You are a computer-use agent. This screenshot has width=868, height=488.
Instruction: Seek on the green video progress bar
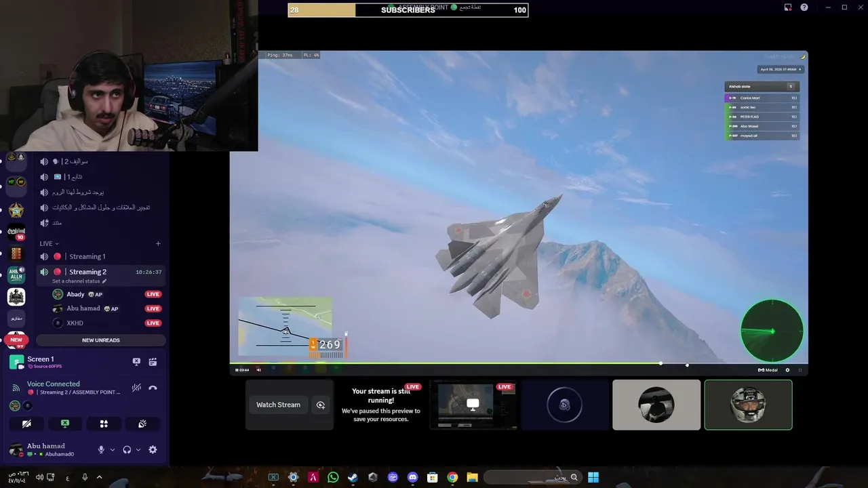coord(519,363)
